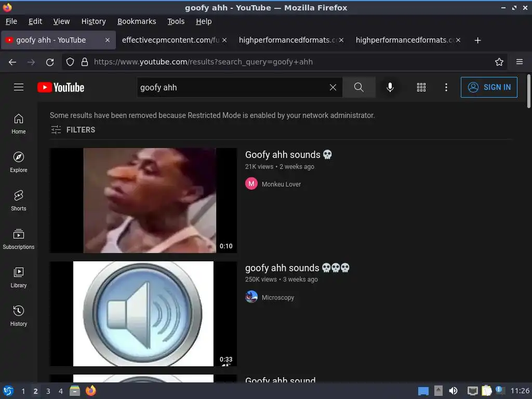Open the Tools menu
532x399 pixels.
click(176, 21)
